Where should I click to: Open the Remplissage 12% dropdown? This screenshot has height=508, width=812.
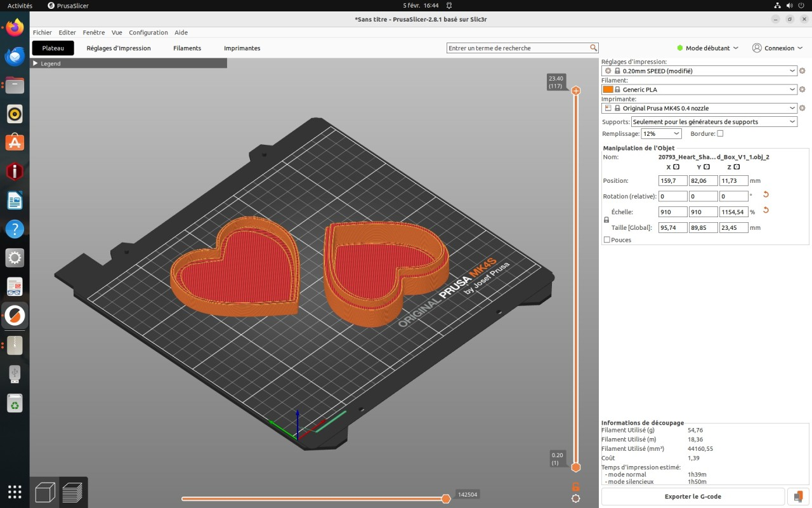tap(660, 134)
